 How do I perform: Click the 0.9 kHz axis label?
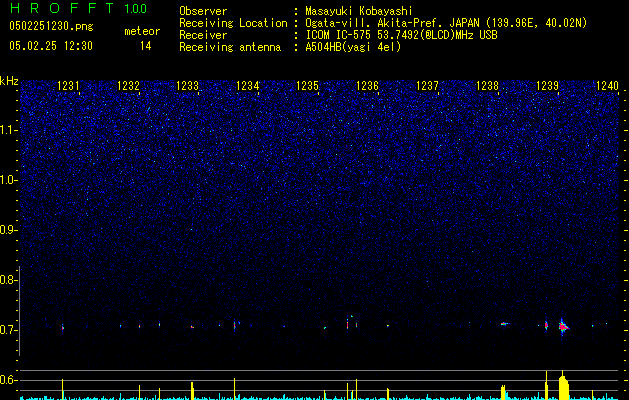point(9,230)
